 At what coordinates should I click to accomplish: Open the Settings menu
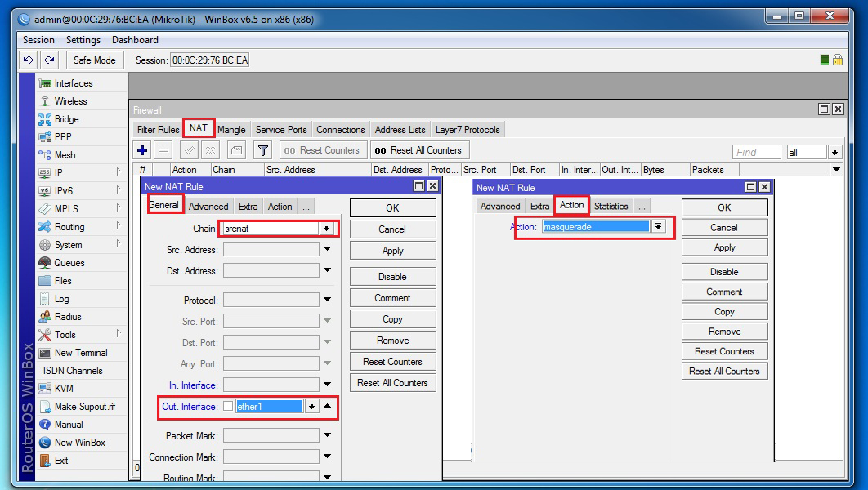(83, 40)
